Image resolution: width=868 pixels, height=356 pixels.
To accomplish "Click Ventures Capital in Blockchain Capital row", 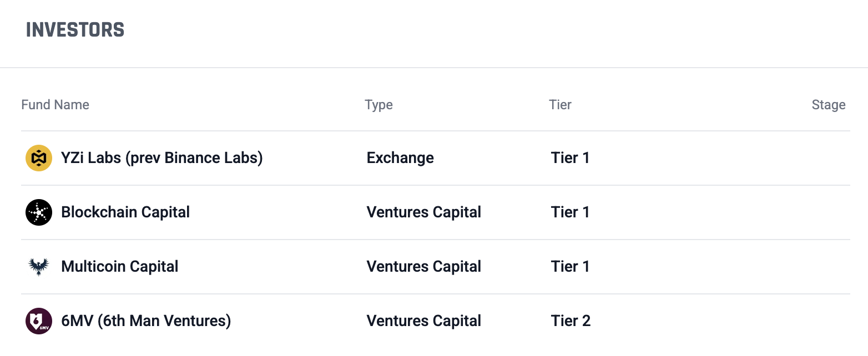I will click(423, 212).
